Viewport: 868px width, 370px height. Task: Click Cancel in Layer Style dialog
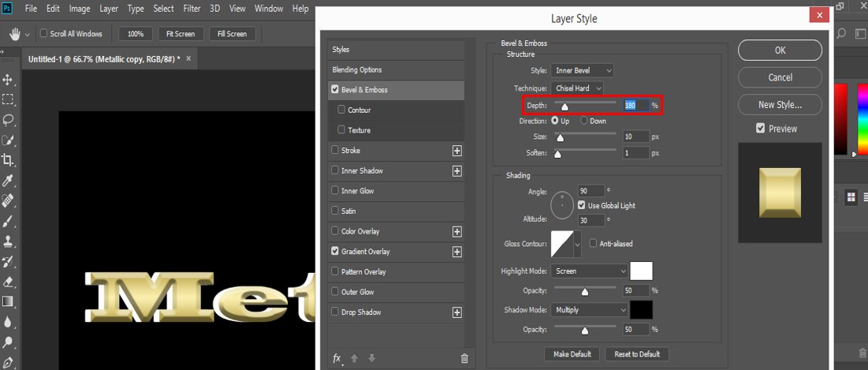tap(780, 77)
